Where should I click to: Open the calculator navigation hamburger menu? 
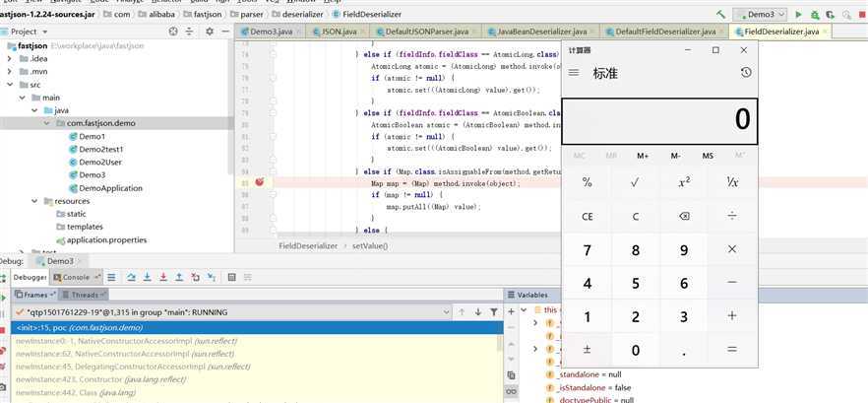coord(574,73)
